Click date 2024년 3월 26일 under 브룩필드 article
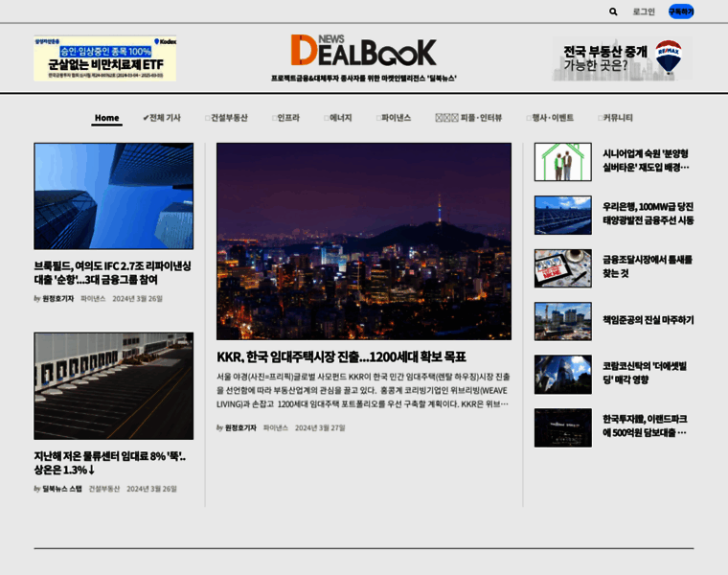This screenshot has width=728, height=575. point(137,299)
